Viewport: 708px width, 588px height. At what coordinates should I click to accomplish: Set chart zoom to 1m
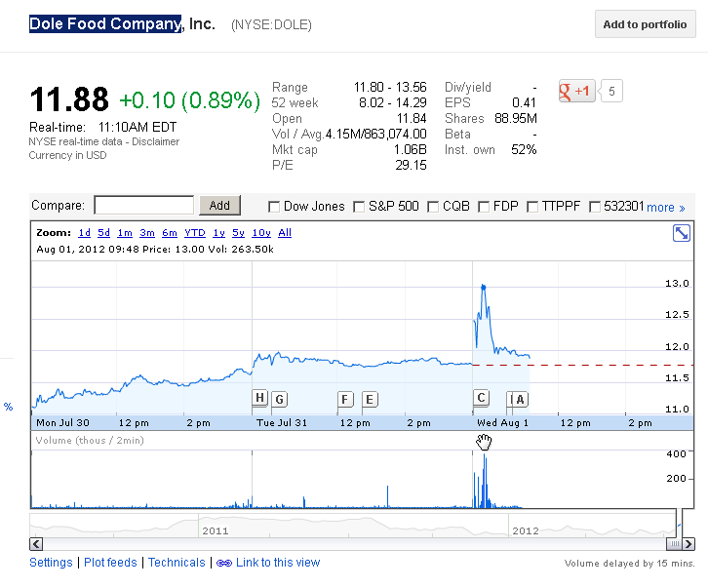[125, 233]
